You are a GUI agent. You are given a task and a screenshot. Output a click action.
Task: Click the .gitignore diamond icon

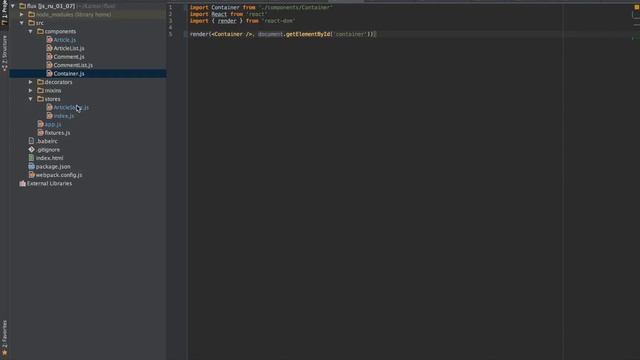coord(31,149)
